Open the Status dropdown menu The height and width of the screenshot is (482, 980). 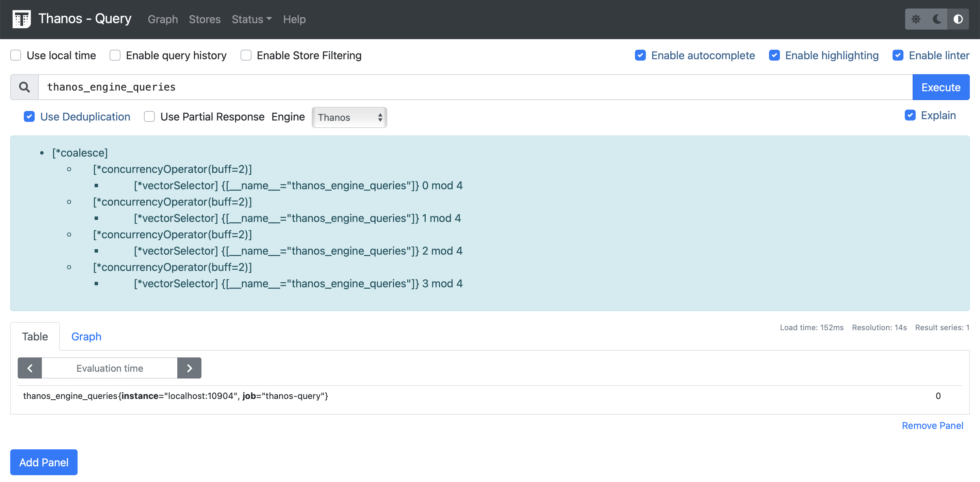tap(251, 19)
